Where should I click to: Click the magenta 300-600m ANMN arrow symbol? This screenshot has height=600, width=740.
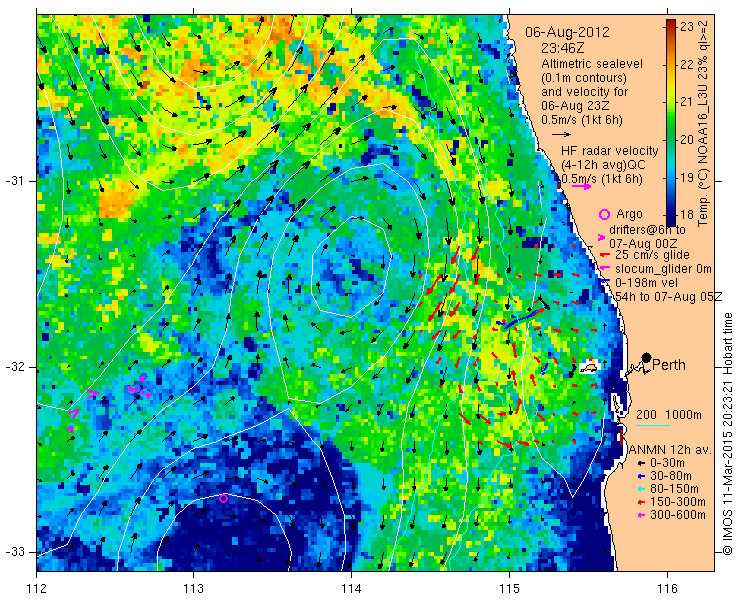(x=641, y=515)
